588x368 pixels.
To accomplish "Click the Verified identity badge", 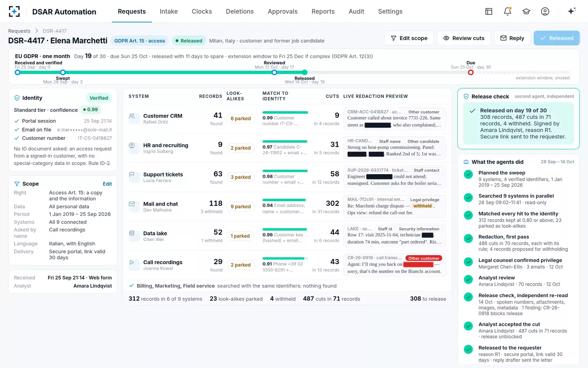I will [x=99, y=98].
